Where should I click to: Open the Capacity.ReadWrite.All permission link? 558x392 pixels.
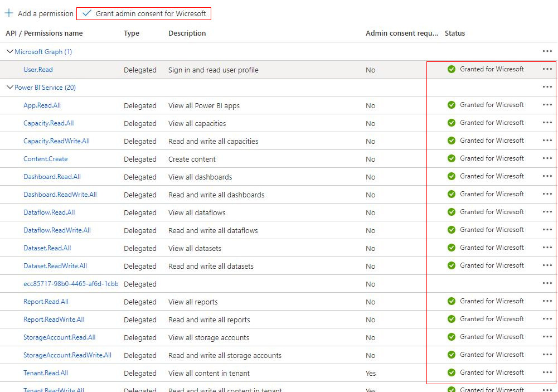click(x=57, y=141)
